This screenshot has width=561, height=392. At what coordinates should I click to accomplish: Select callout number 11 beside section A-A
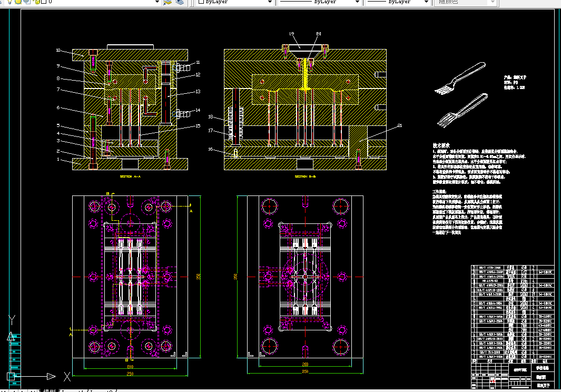coord(198,62)
